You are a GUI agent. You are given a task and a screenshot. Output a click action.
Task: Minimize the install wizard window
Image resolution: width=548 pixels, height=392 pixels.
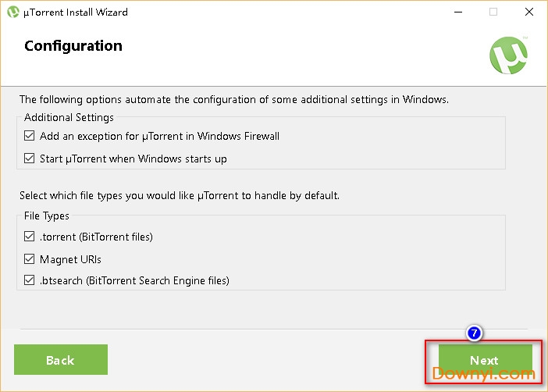click(x=457, y=12)
